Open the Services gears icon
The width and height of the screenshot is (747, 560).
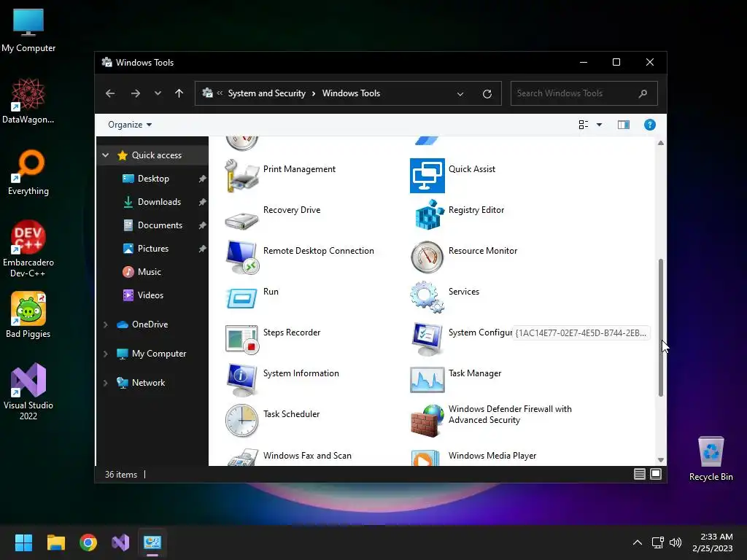427,297
